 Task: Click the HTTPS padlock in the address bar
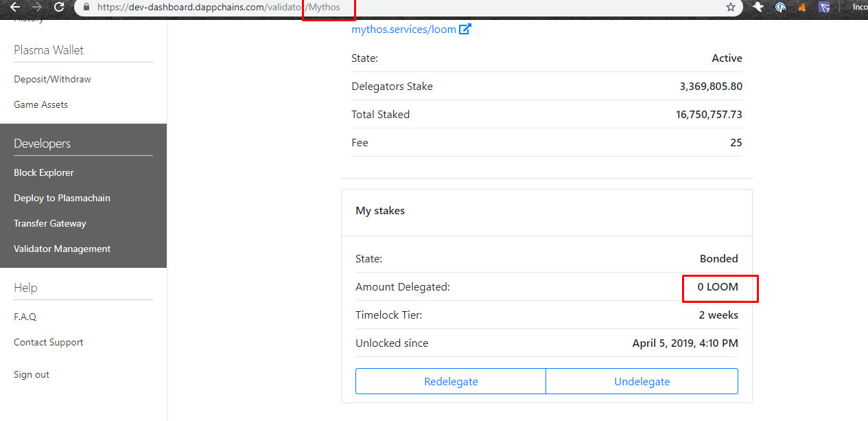point(85,8)
